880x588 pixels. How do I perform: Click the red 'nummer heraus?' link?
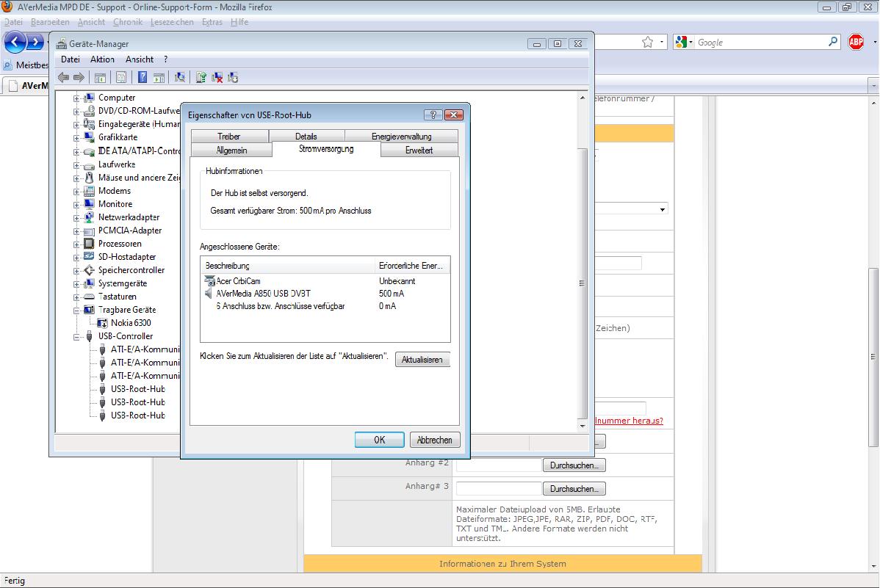[629, 421]
